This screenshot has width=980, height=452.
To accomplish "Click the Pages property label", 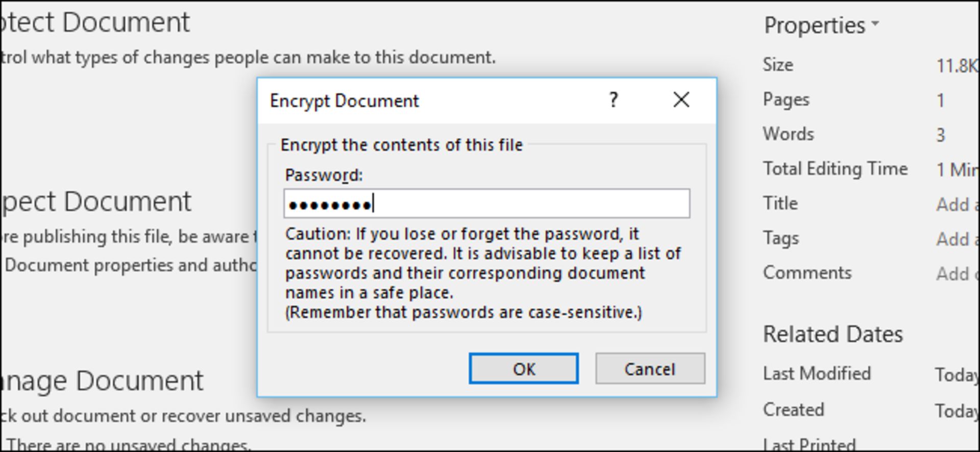I will [786, 99].
